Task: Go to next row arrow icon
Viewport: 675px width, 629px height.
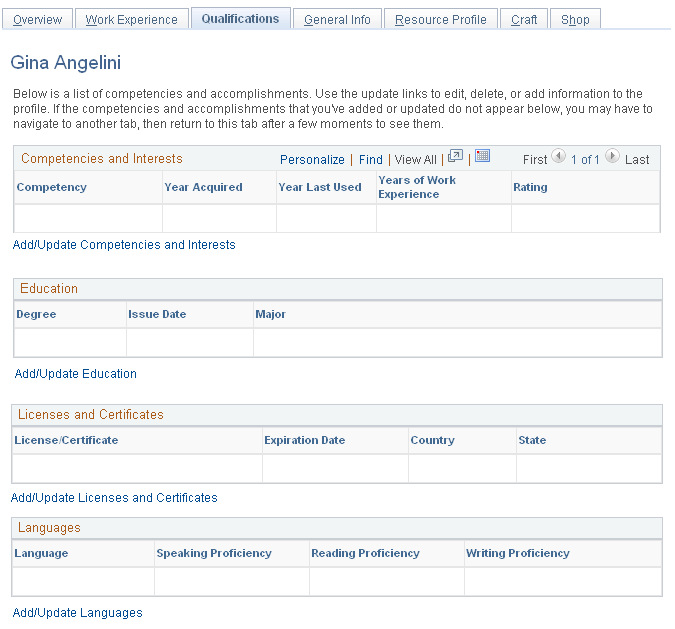Action: (612, 156)
